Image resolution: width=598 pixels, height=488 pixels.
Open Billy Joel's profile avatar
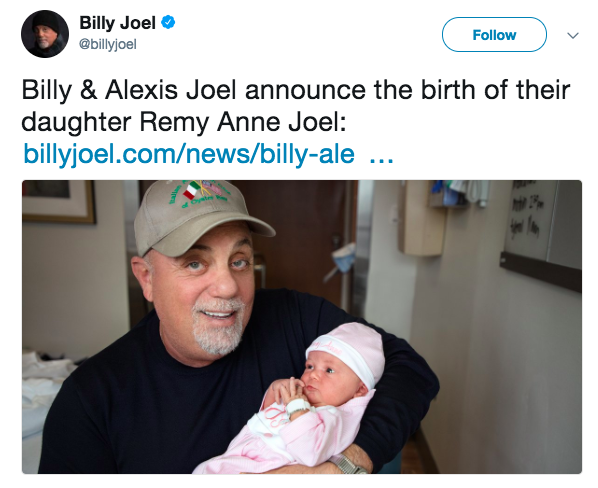[x=45, y=34]
